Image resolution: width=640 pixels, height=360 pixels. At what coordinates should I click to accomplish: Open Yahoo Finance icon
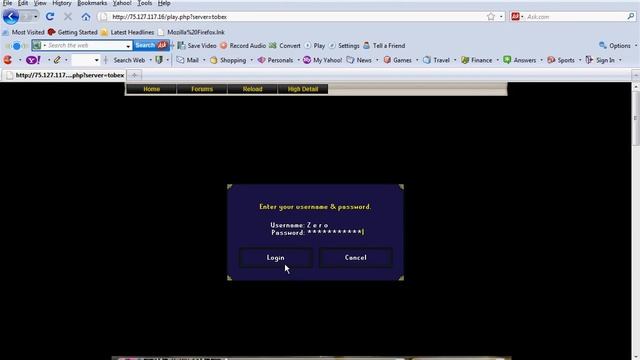point(465,60)
